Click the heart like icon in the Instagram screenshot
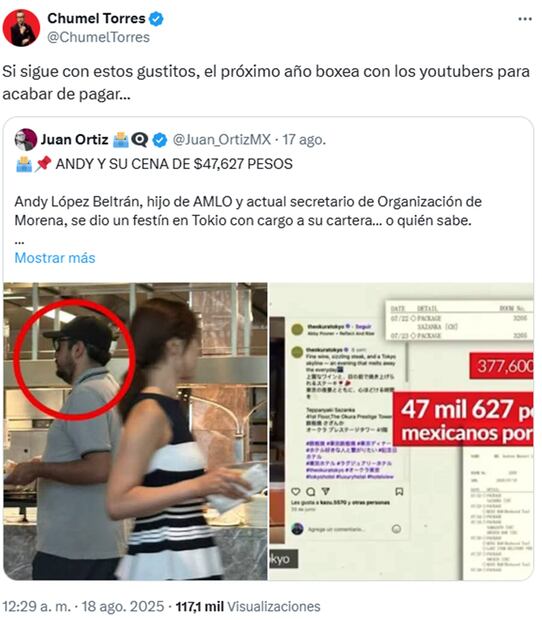The height and width of the screenshot is (620, 542). pos(296,491)
